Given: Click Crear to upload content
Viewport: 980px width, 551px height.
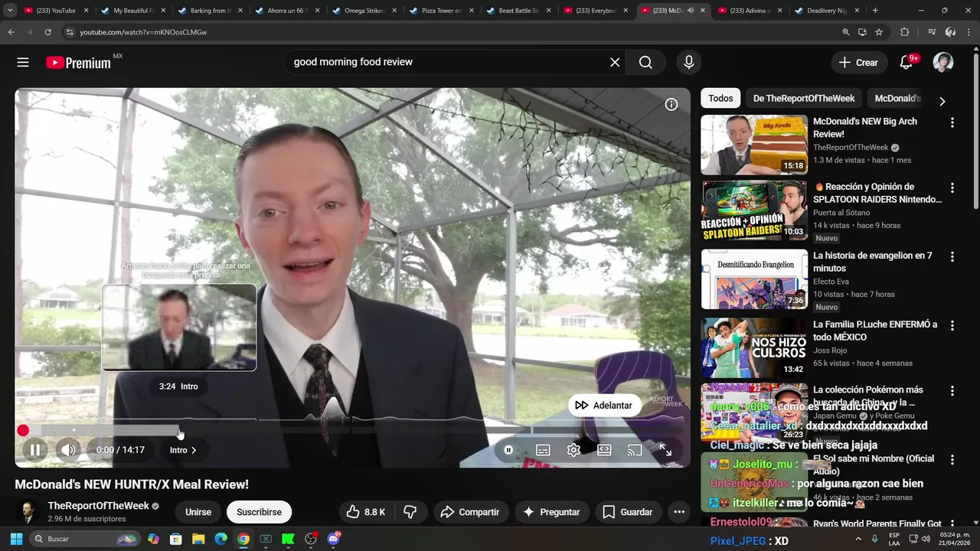Looking at the screenshot, I should tap(859, 63).
